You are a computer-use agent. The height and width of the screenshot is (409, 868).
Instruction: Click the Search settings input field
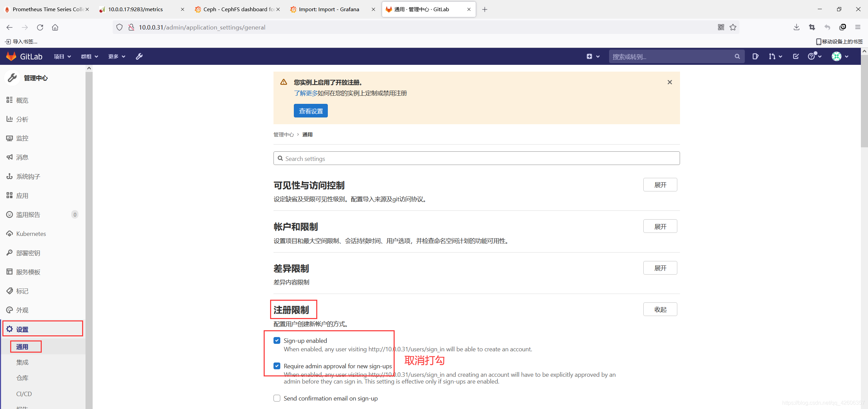tap(476, 159)
